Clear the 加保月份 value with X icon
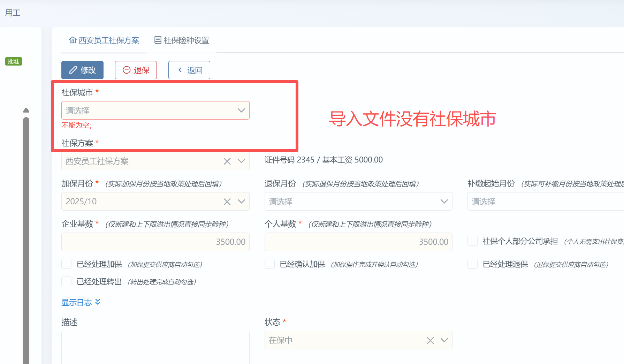624x364 pixels. [x=227, y=202]
